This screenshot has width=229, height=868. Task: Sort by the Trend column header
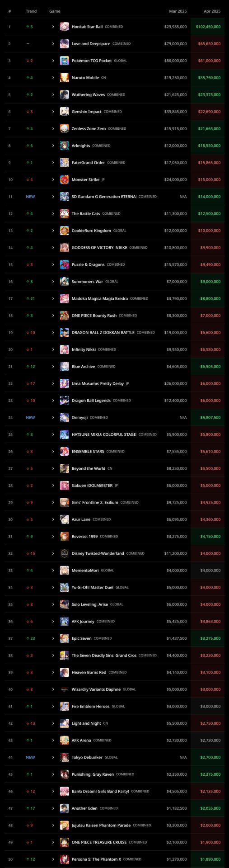(31, 11)
